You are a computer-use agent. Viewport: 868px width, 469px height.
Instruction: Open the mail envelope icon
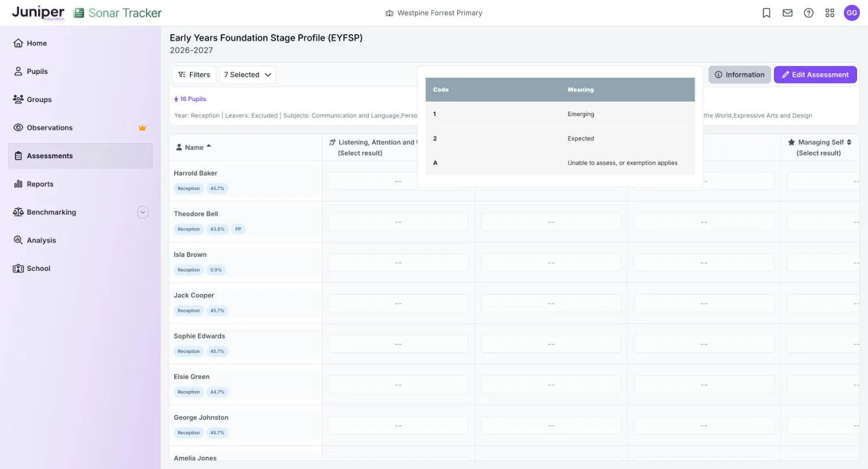point(788,13)
